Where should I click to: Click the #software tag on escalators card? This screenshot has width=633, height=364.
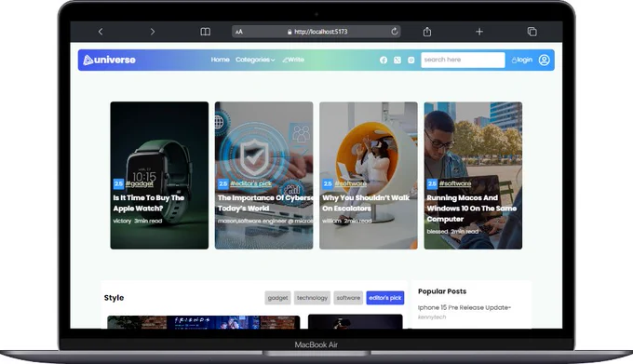(x=350, y=183)
